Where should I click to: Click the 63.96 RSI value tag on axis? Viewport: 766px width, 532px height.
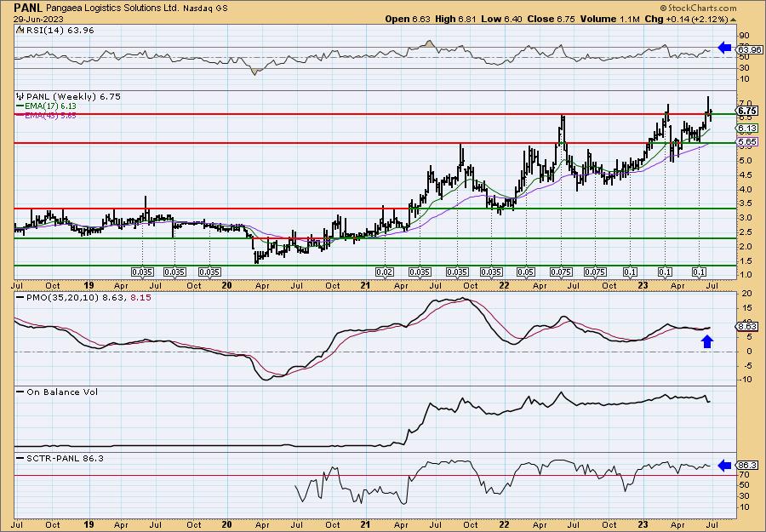click(x=749, y=49)
